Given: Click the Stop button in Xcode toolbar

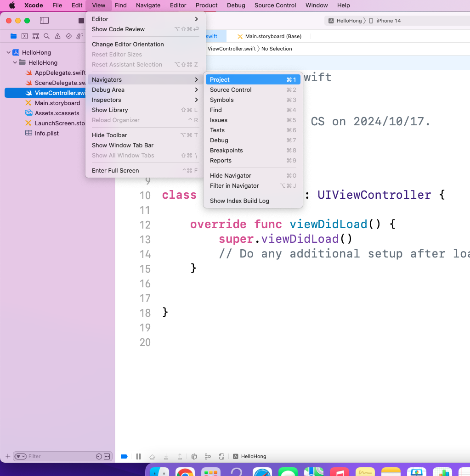Looking at the screenshot, I should (81, 20).
